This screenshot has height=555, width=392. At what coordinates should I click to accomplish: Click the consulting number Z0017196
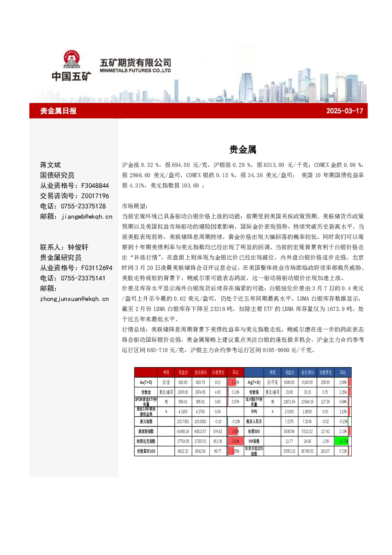(x=95, y=196)
